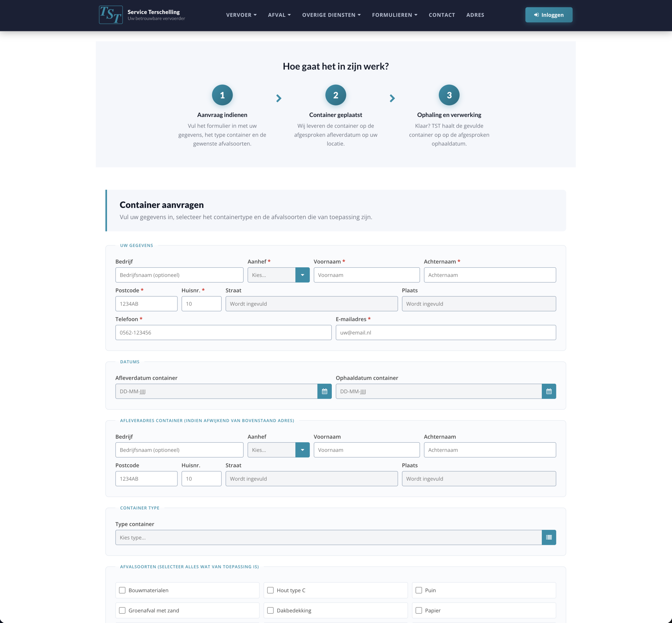Open the Adres page link
Image resolution: width=672 pixels, height=623 pixels.
click(x=475, y=15)
